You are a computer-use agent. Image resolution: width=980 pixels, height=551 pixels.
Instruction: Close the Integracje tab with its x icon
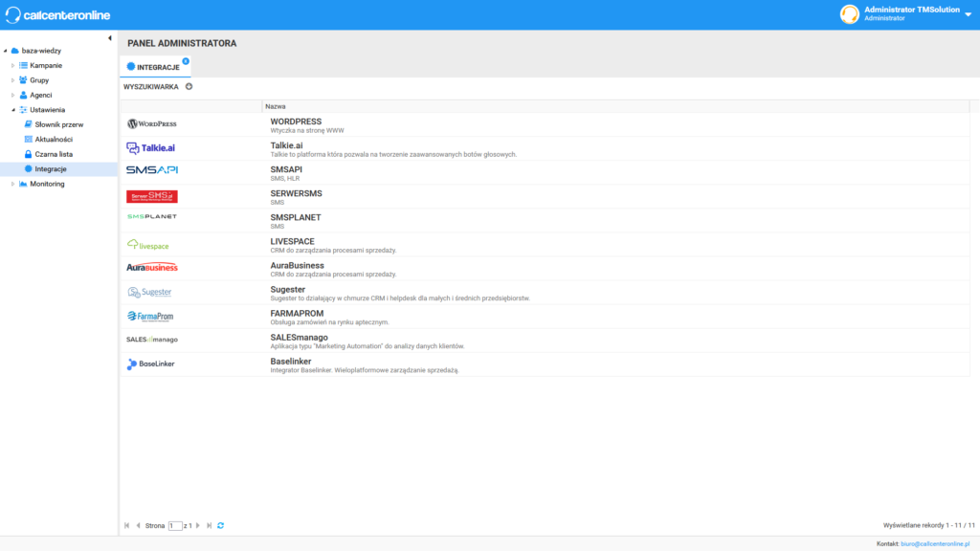186,61
